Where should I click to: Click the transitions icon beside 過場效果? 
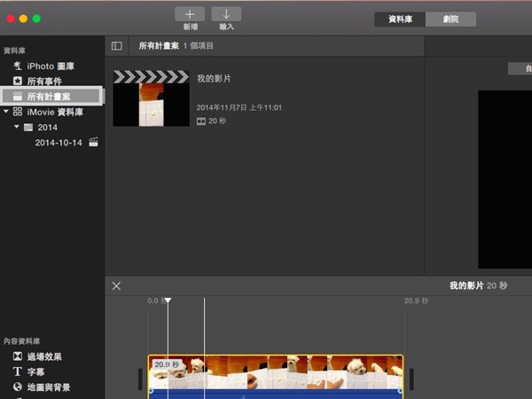tap(18, 356)
